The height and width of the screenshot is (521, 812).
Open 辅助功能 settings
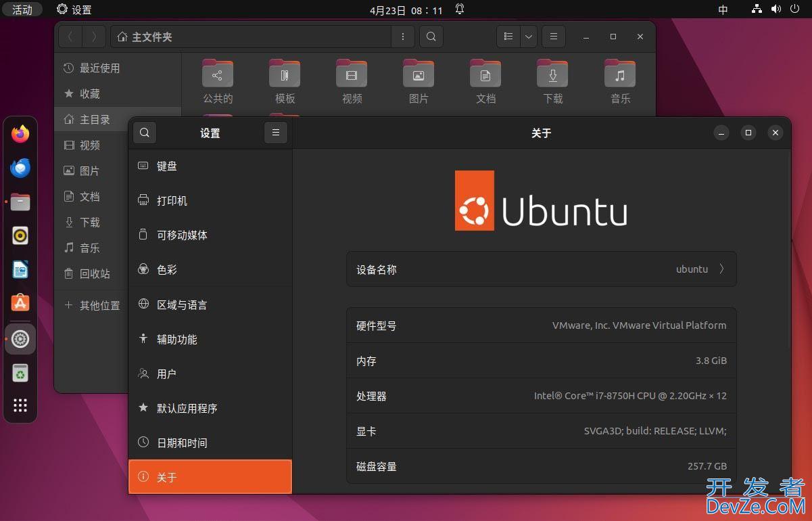[x=210, y=339]
